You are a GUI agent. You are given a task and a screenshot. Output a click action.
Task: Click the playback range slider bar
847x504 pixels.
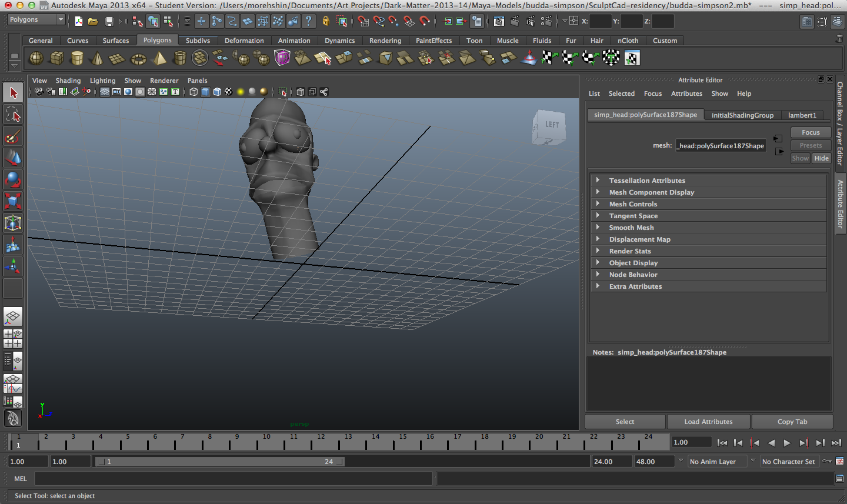point(220,462)
